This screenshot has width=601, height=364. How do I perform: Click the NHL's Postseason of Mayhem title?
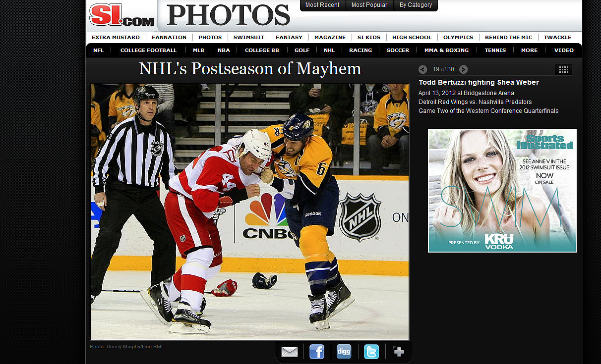250,68
